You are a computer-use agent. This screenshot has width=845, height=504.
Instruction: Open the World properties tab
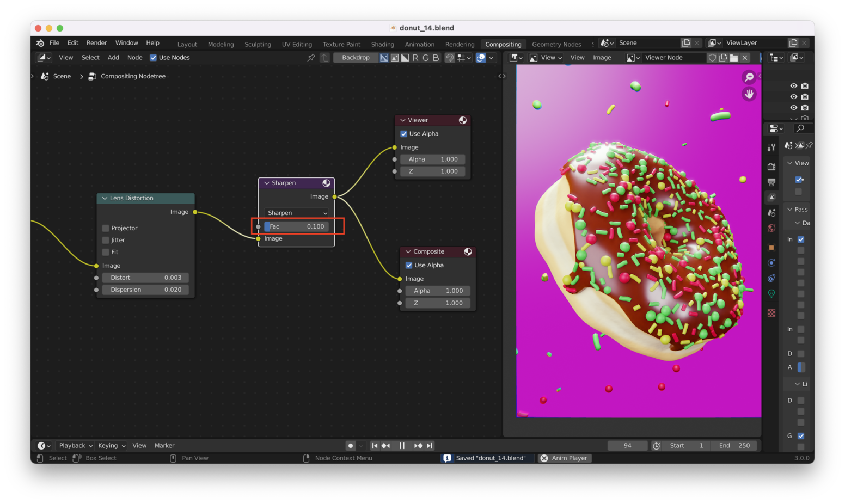click(x=771, y=228)
